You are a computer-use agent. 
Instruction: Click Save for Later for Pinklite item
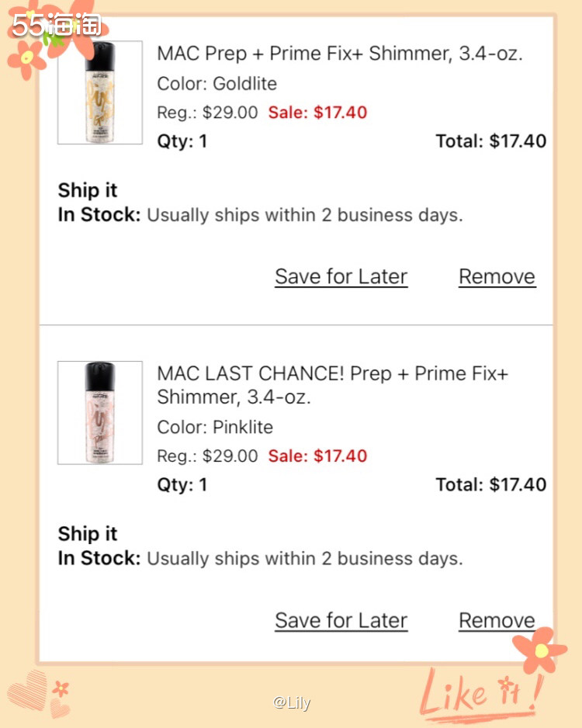(x=341, y=621)
